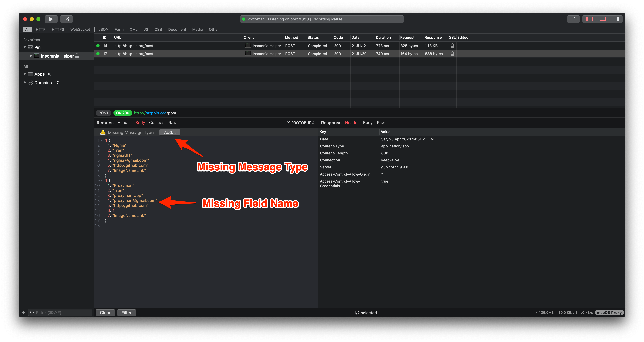This screenshot has width=644, height=342.
Task: Click the macOS Proxy badge
Action: pos(609,313)
